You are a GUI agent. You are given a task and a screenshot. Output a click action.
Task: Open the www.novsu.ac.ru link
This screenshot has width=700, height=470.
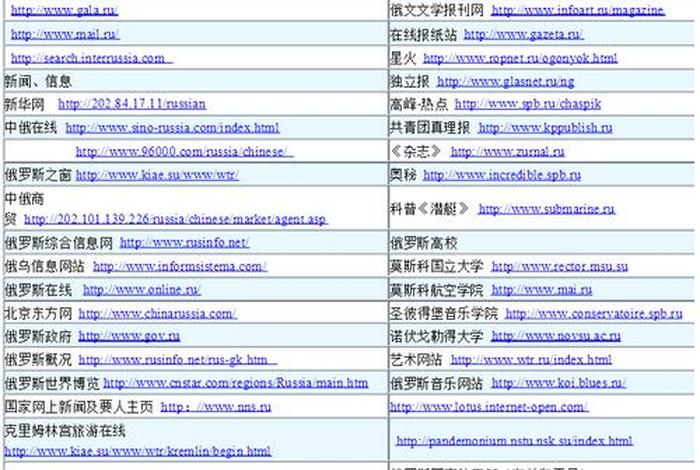(x=556, y=336)
